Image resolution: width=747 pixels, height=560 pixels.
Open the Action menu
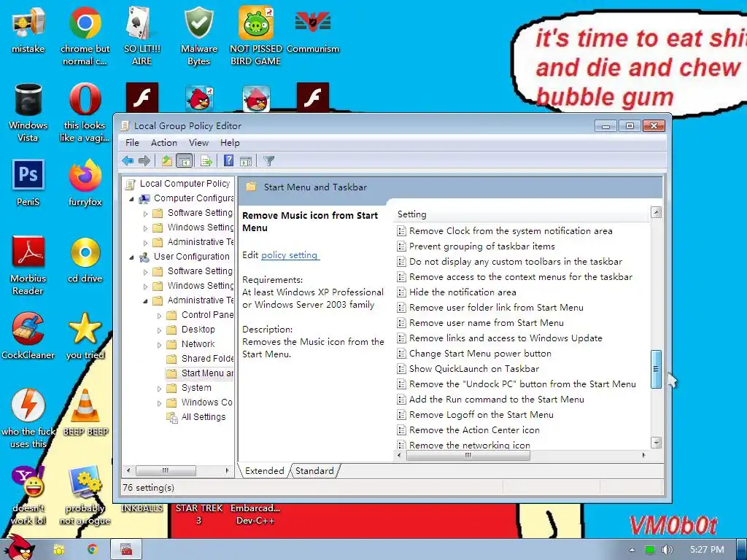point(164,143)
